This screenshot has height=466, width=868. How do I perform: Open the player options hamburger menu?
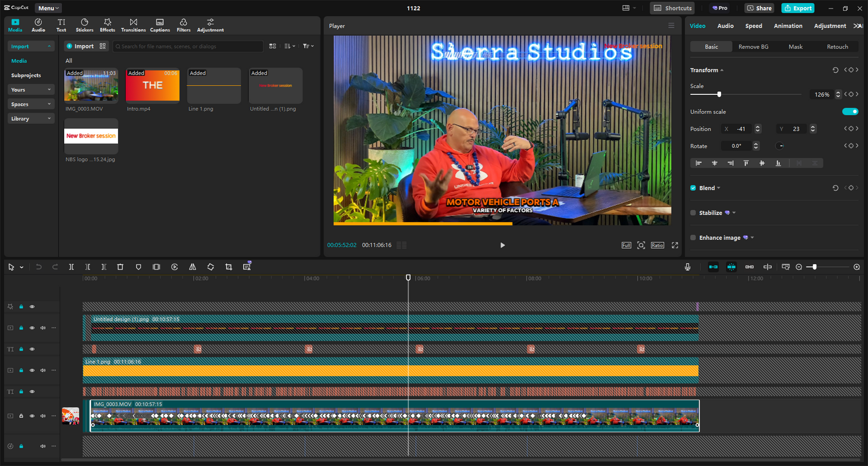671,25
